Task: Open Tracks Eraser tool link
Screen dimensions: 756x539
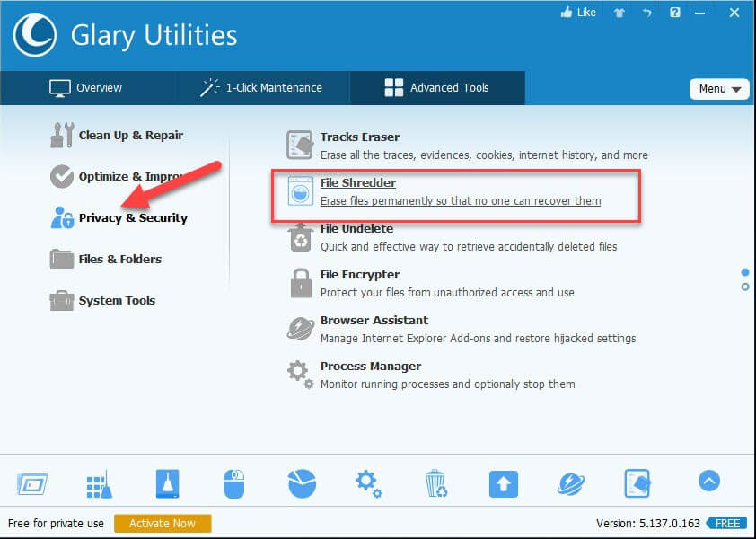Action: (x=360, y=137)
